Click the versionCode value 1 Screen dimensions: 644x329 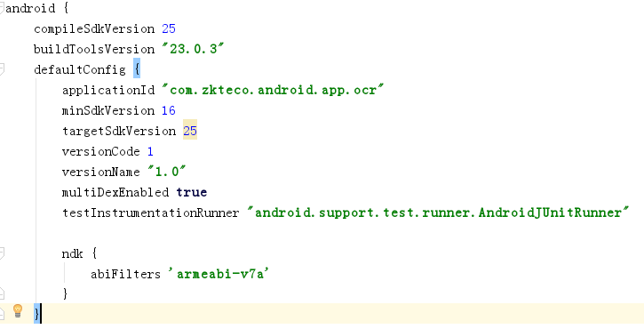(150, 151)
